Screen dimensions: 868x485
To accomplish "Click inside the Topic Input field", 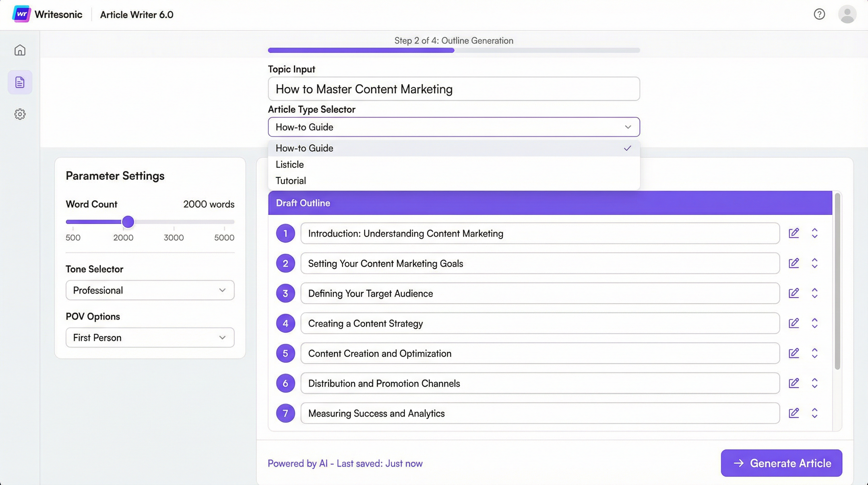I will (453, 89).
